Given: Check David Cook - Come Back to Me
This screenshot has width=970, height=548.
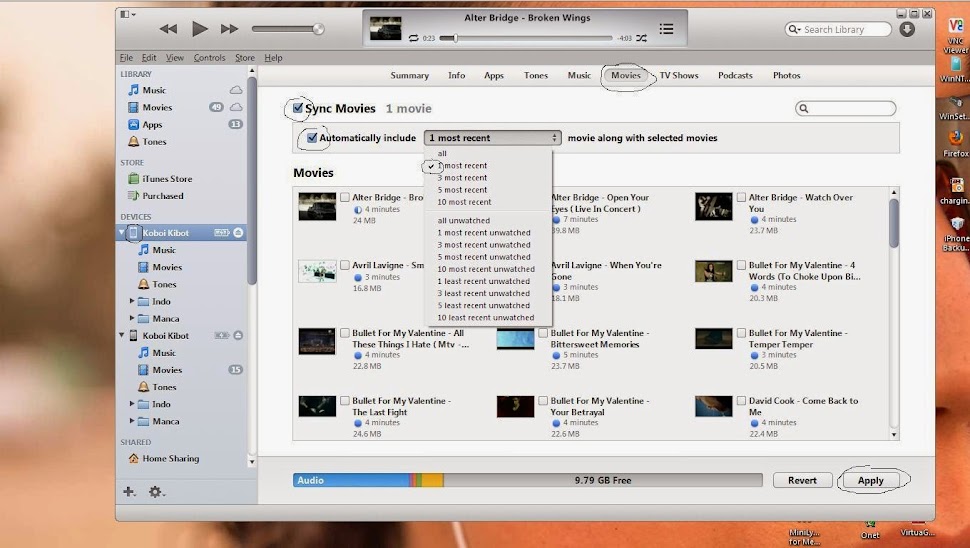Looking at the screenshot, I should pyautogui.click(x=741, y=401).
